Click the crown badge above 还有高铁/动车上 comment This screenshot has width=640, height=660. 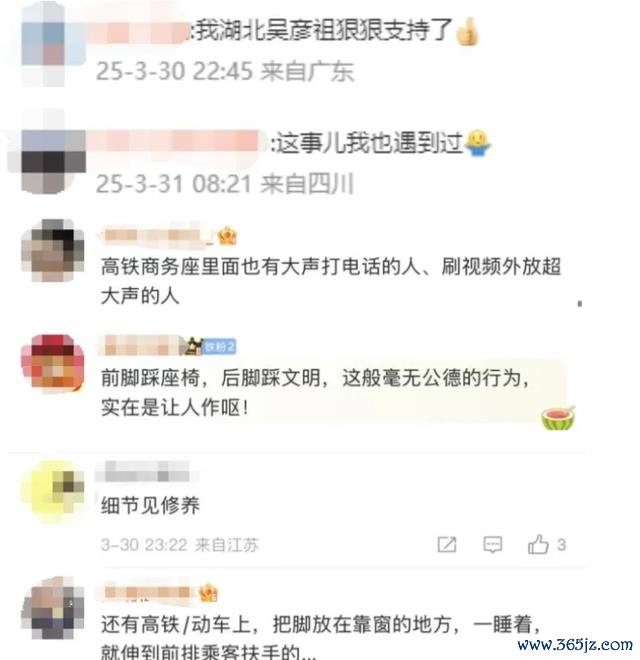(x=208, y=593)
